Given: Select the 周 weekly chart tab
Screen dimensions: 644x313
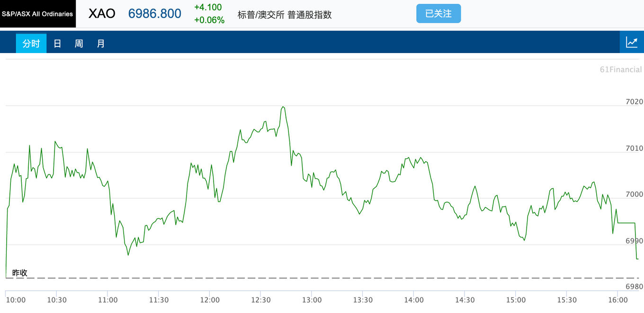Looking at the screenshot, I should [x=79, y=43].
